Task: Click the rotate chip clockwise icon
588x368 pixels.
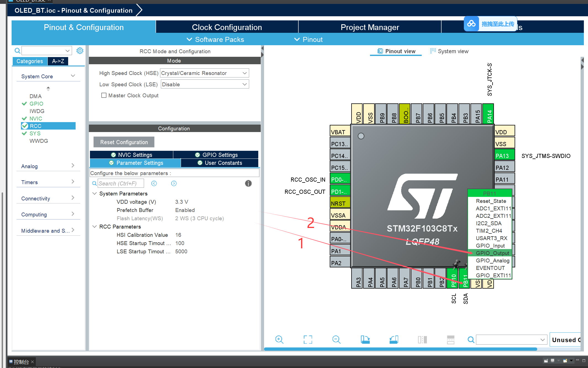Action: [365, 339]
